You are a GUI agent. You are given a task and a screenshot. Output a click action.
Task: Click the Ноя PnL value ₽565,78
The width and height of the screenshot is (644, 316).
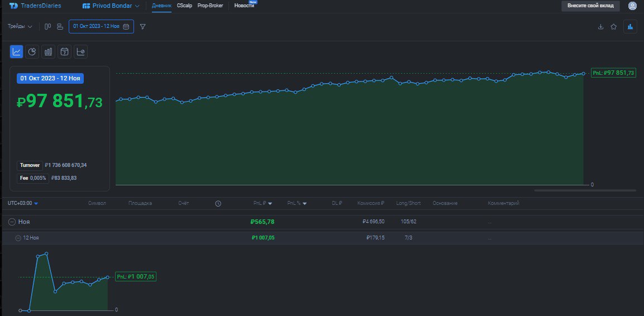(262, 222)
